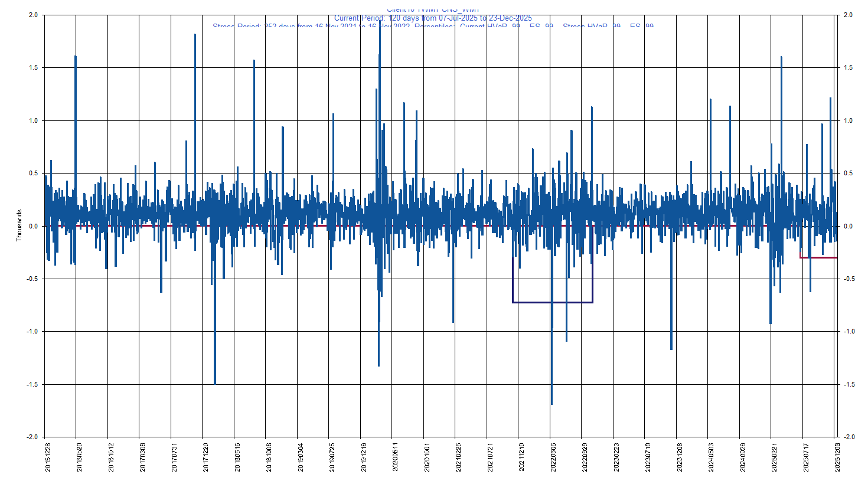
Task: Click the 20200511 date axis label
Action: pyautogui.click(x=396, y=458)
